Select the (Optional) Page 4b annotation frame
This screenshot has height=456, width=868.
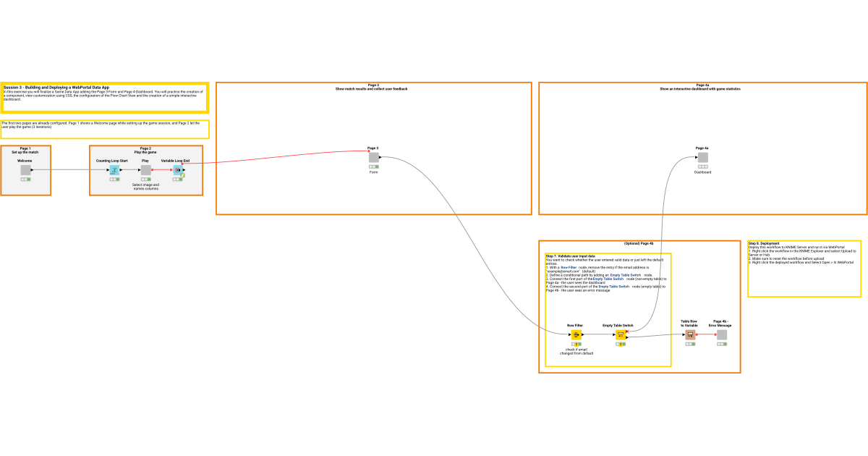[x=640, y=244]
